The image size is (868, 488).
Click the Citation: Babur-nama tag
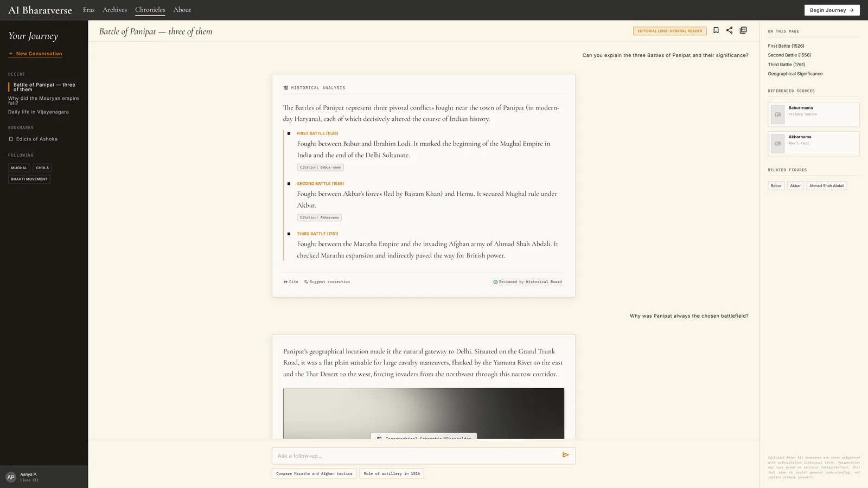[320, 168]
